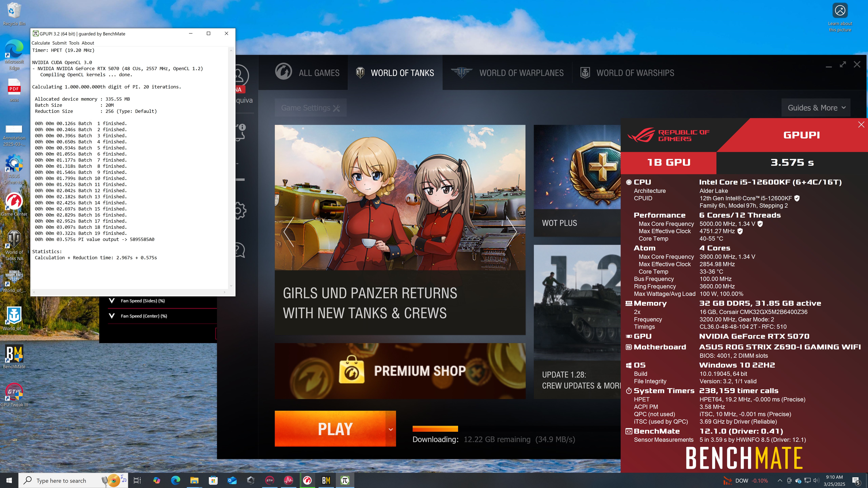Close the BenchMate result panel
Image resolution: width=868 pixels, height=488 pixels.
pyautogui.click(x=861, y=125)
